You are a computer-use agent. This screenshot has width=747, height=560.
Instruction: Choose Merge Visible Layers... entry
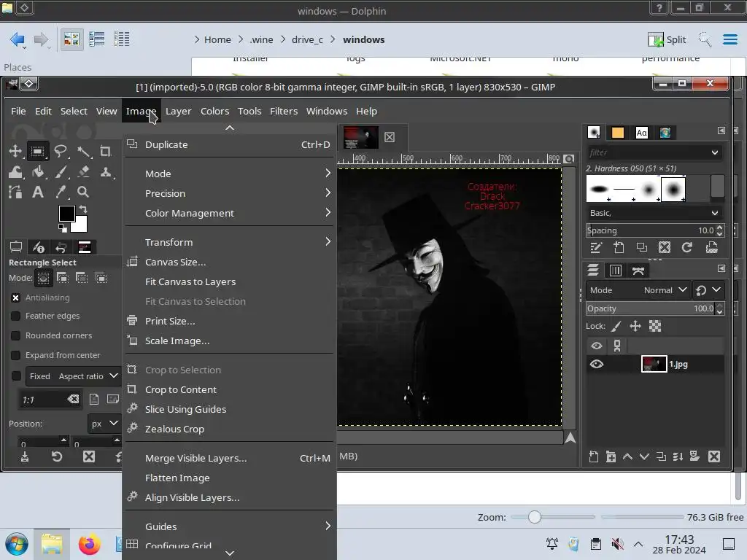click(229, 458)
